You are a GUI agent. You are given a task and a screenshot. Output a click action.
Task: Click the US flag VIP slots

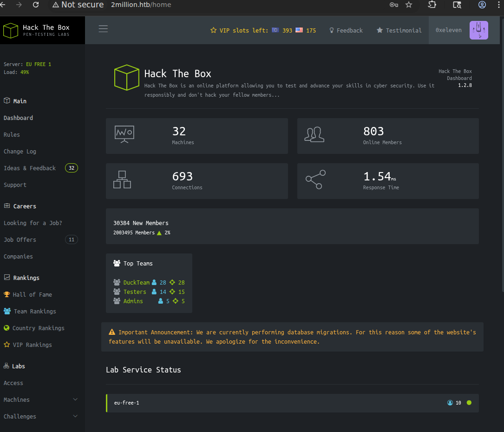click(299, 30)
